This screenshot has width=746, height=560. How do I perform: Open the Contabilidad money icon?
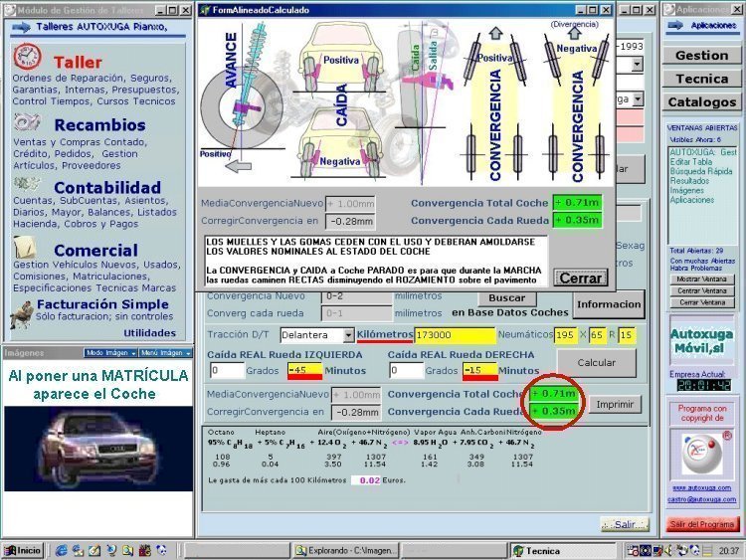click(26, 184)
